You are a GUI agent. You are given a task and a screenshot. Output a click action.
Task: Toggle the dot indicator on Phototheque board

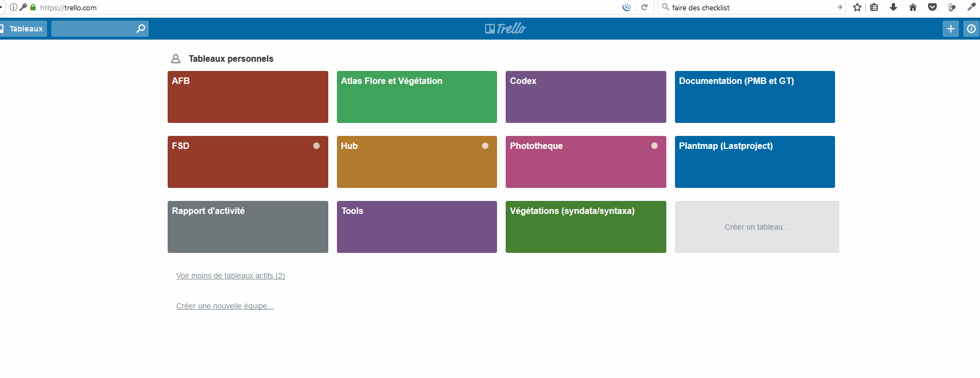tap(654, 146)
